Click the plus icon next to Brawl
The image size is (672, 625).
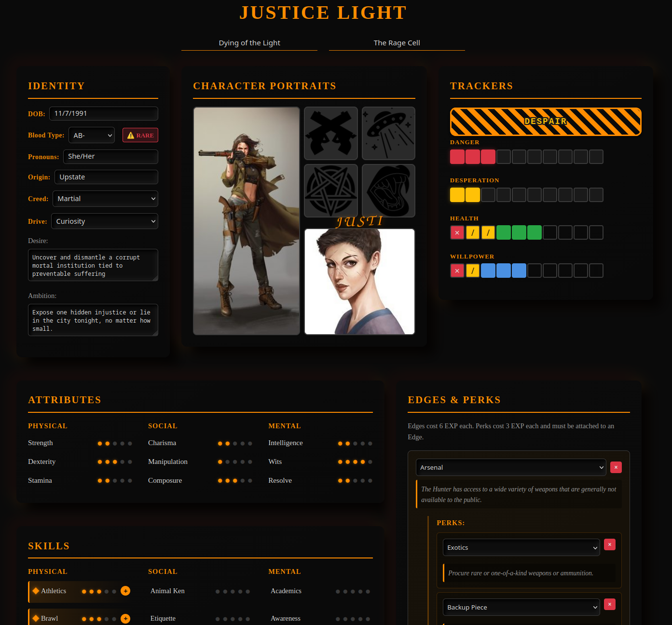point(125,618)
